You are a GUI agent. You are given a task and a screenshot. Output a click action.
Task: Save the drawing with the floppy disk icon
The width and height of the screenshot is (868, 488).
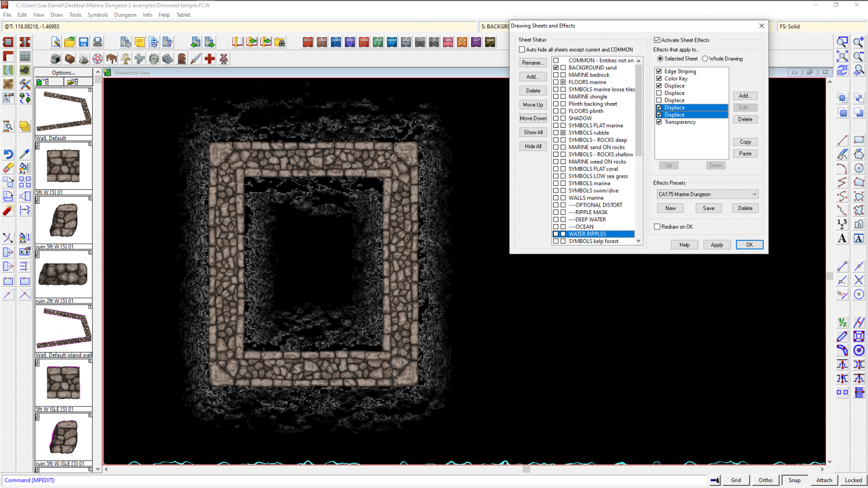83,42
